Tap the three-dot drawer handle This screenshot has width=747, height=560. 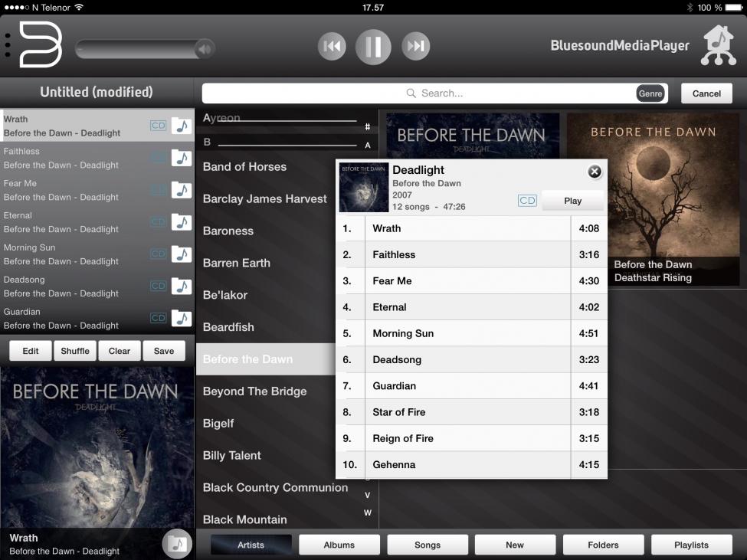7,45
